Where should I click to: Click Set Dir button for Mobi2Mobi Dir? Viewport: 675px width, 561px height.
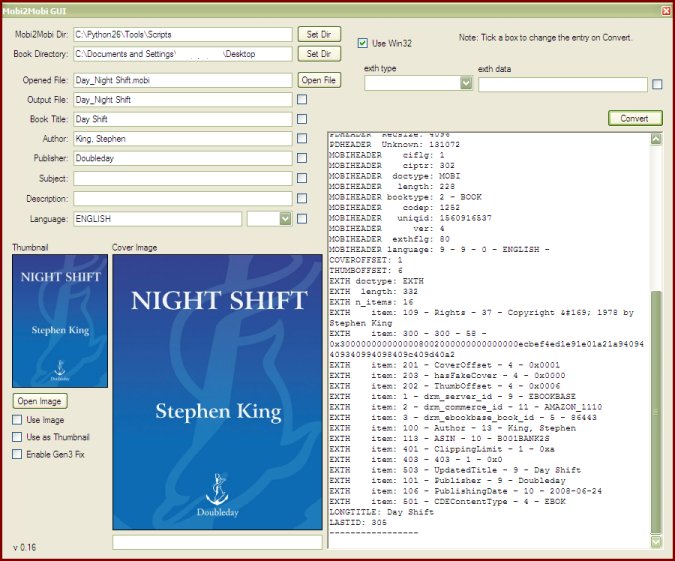pyautogui.click(x=319, y=34)
